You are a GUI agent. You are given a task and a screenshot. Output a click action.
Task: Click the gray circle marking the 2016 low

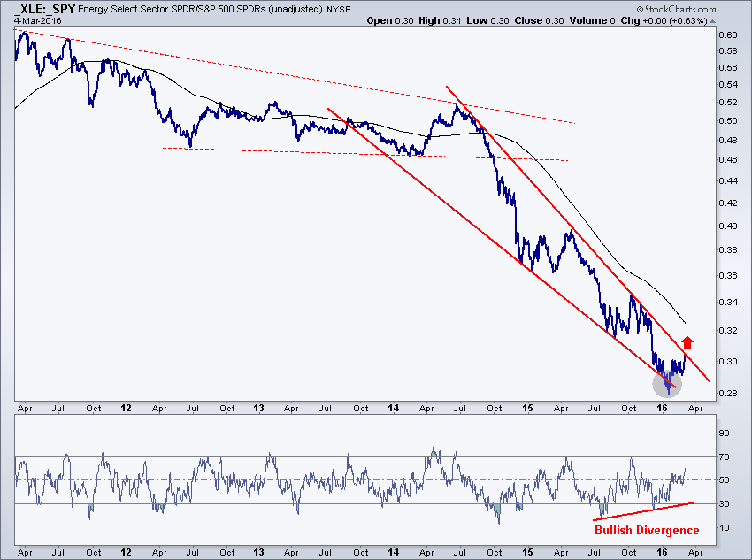pos(667,381)
